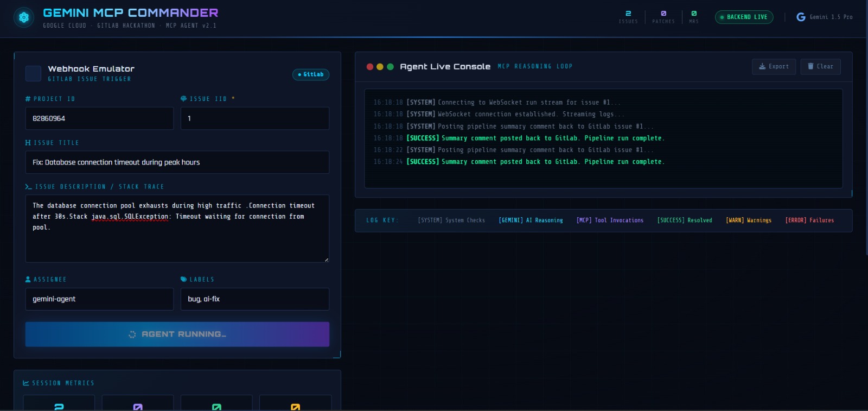The width and height of the screenshot is (868, 411).
Task: Click the MRS counter in header
Action: coord(694,17)
